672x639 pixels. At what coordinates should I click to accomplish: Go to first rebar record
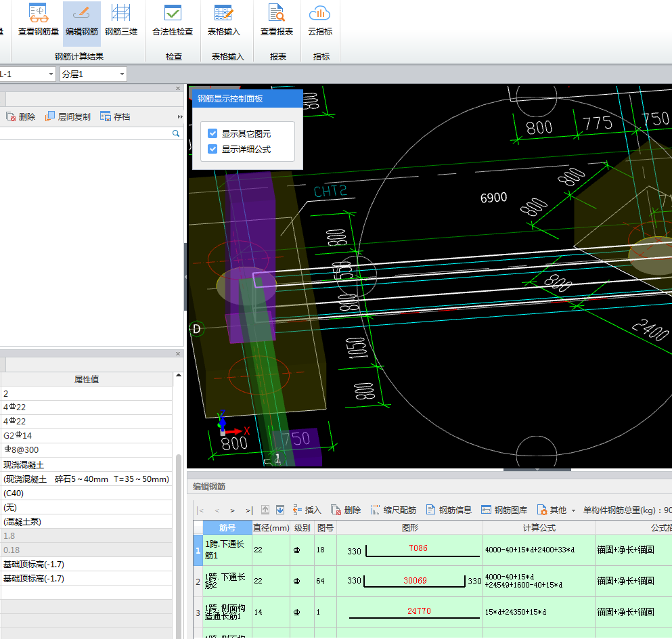click(x=200, y=510)
